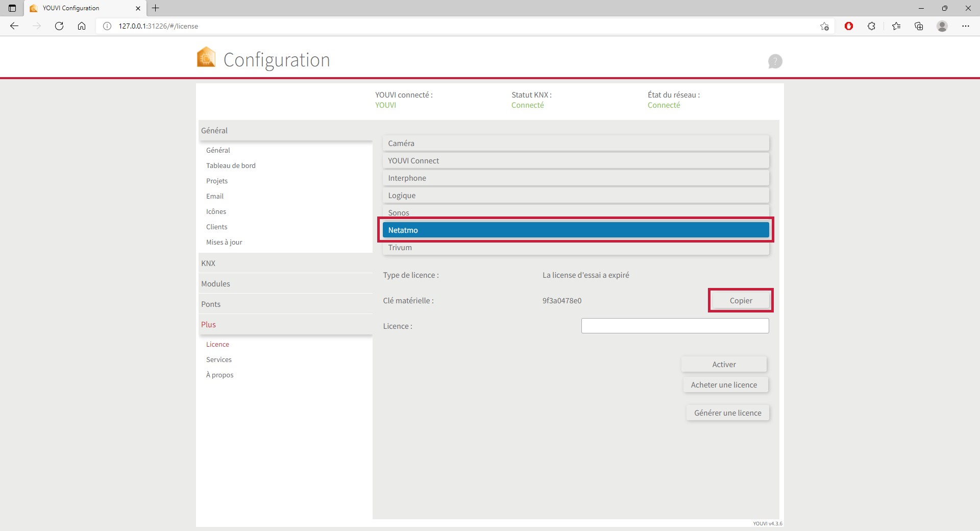Click the browser profile avatar
Screen dimensions: 980x531
(x=942, y=26)
